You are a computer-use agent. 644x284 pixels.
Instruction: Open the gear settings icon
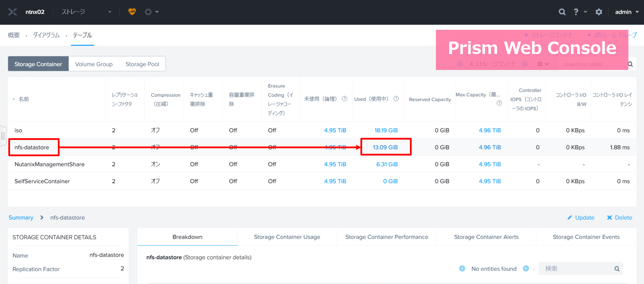coord(599,12)
